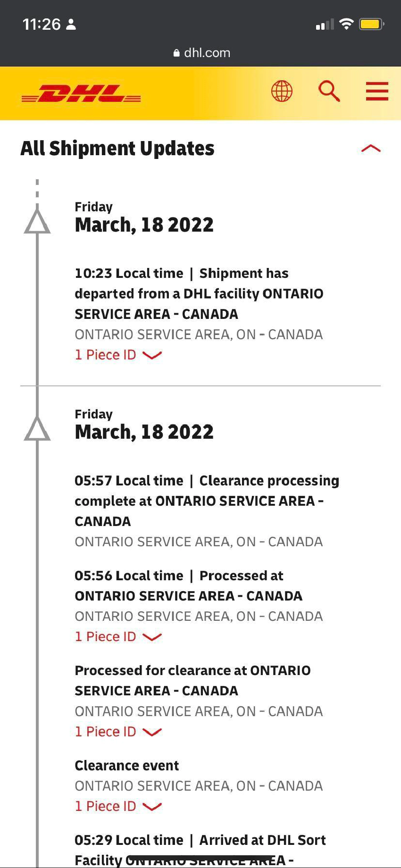
Task: Expand Piece ID under Processed at Ontario
Action: pyautogui.click(x=118, y=637)
